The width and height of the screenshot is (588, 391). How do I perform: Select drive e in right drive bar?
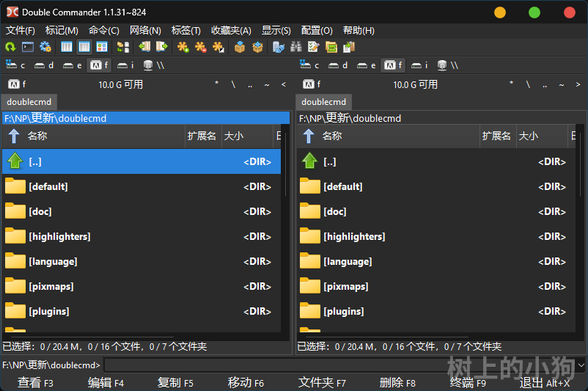[x=367, y=65]
